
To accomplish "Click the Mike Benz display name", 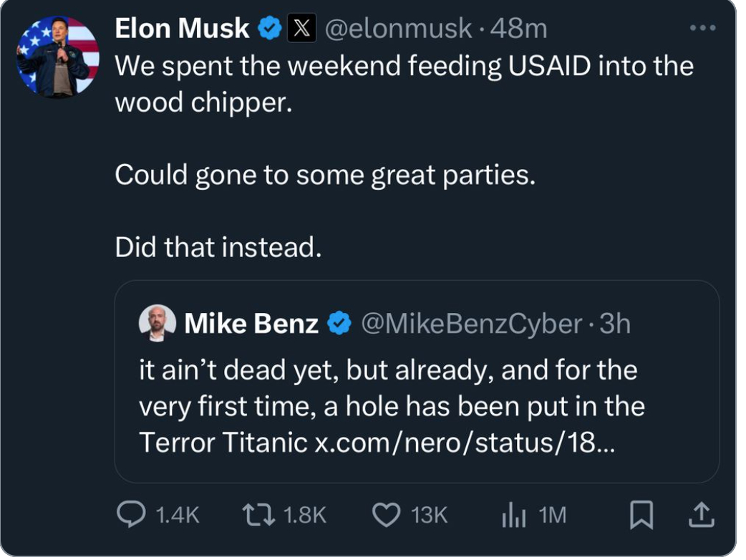I will [x=251, y=324].
